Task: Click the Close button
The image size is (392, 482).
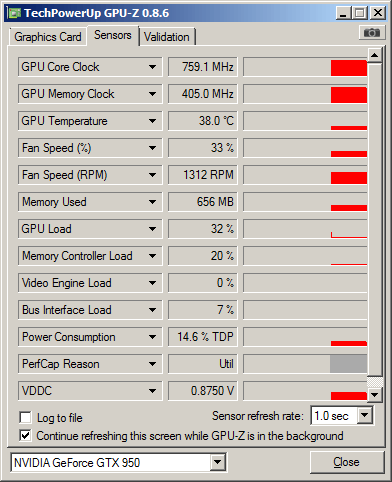Action: click(x=347, y=462)
